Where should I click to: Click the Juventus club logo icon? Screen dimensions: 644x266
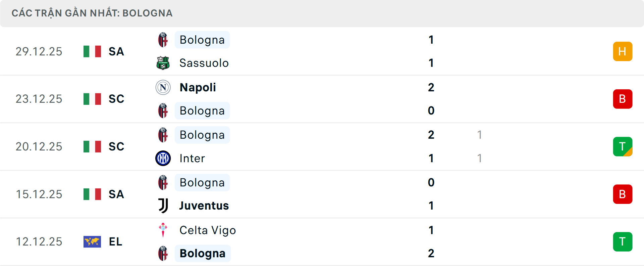(x=163, y=206)
